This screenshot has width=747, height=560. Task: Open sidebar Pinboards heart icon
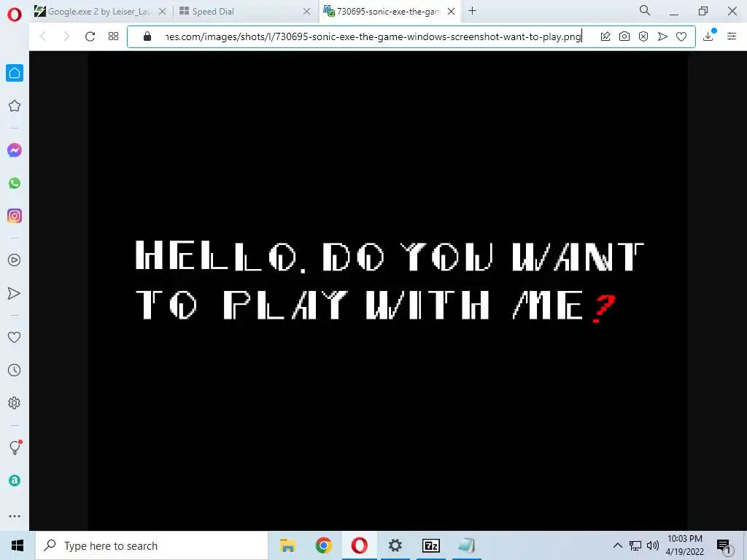pyautogui.click(x=15, y=337)
